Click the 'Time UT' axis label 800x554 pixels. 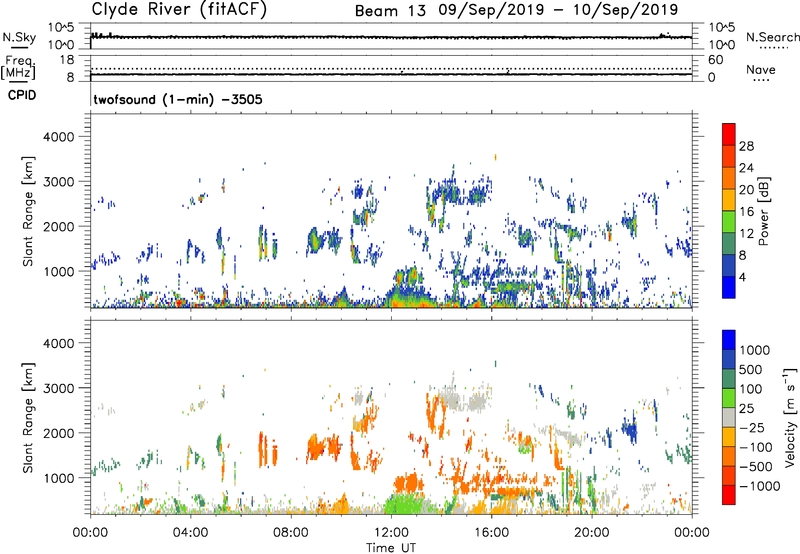pyautogui.click(x=391, y=548)
